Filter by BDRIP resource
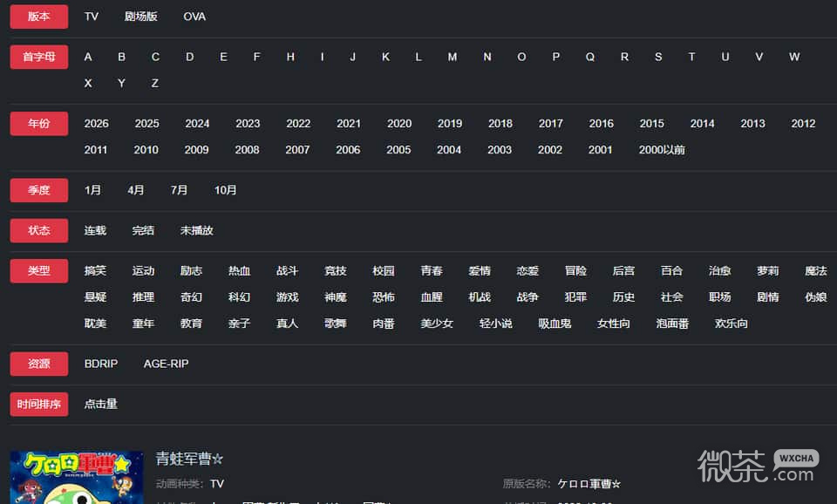Viewport: 837px width, 504px height. click(101, 364)
